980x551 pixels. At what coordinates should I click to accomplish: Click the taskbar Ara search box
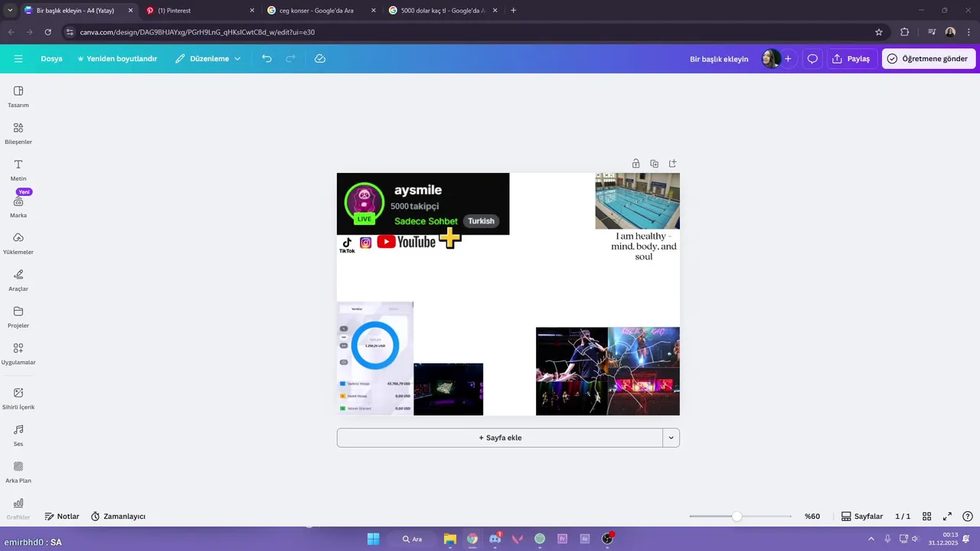tap(412, 539)
